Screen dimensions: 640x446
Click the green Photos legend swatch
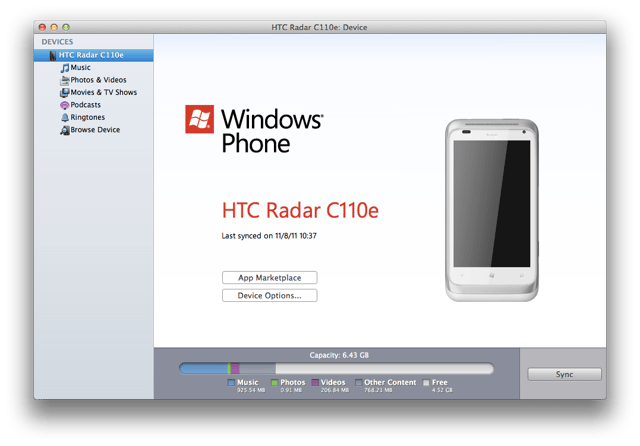[x=274, y=383]
